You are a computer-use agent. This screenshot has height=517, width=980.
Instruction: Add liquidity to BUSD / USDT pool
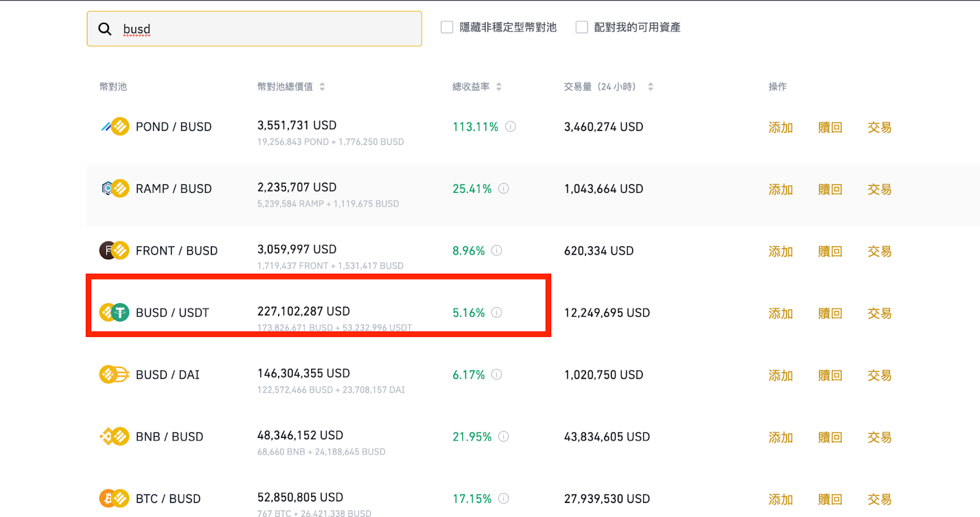(781, 313)
